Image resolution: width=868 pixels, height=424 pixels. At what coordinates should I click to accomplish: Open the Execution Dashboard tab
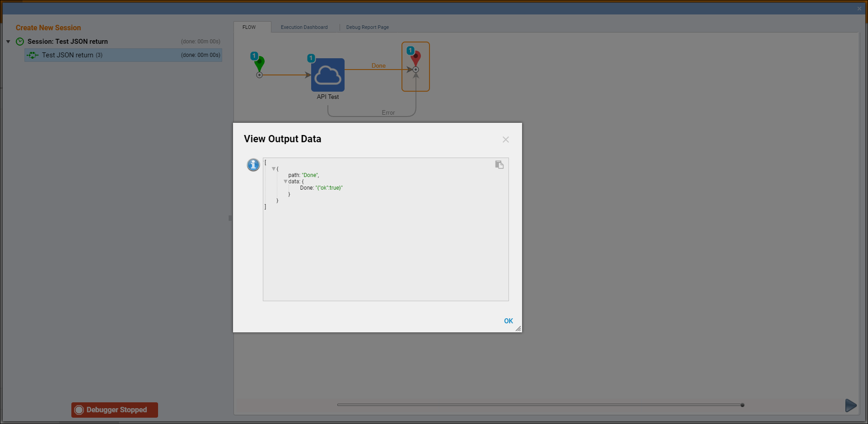(x=304, y=27)
